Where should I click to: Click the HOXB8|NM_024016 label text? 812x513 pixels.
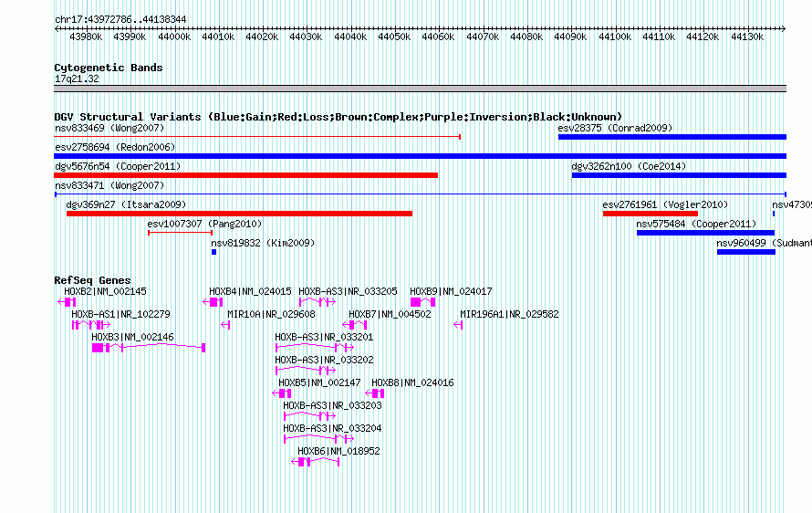click(x=412, y=383)
